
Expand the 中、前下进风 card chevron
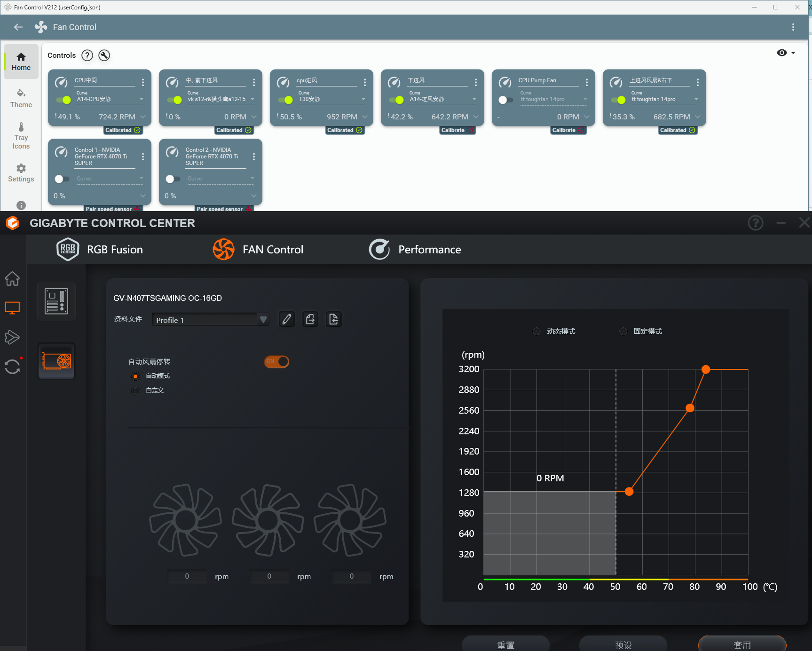pyautogui.click(x=254, y=117)
